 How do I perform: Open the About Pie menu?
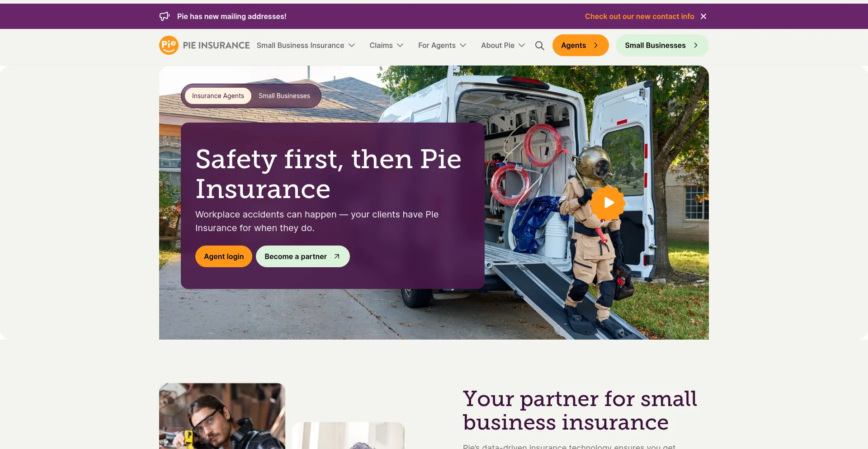pyautogui.click(x=503, y=45)
